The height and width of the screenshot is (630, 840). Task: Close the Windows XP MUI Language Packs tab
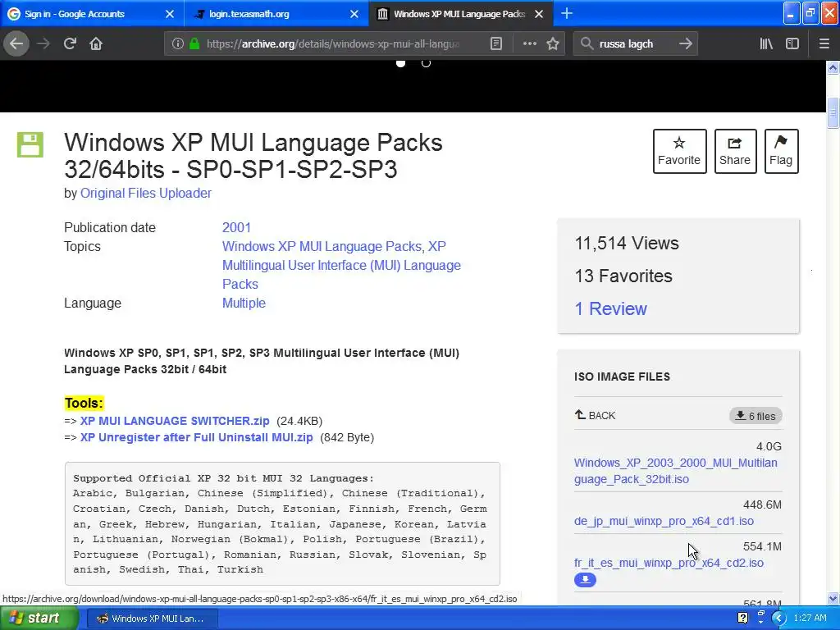[539, 14]
